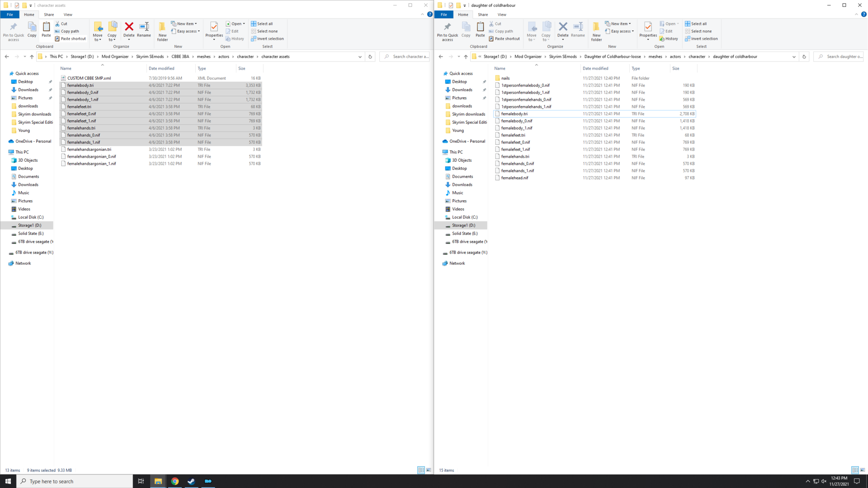Open Properties in right window ribbon
This screenshot has height=488, width=868.
[648, 31]
